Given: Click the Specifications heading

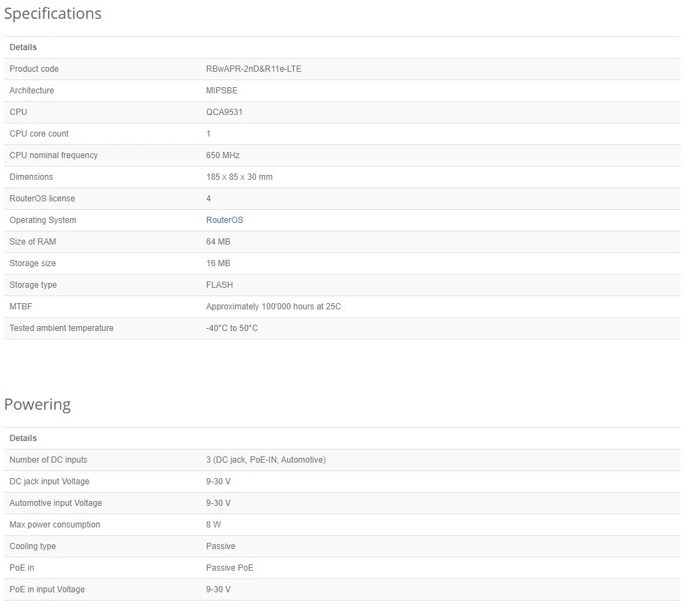Looking at the screenshot, I should [x=53, y=14].
